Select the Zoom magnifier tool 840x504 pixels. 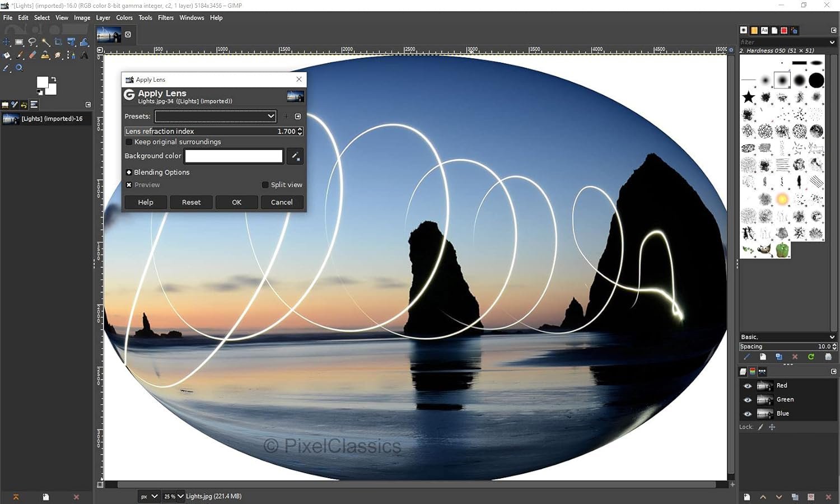point(19,68)
